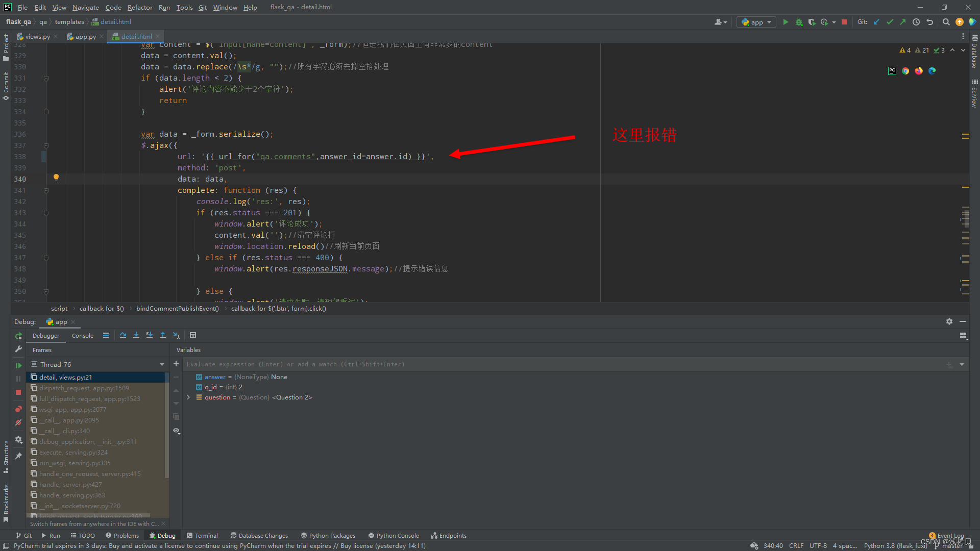980x551 pixels.
Task: Open the Refactor menu
Action: [x=140, y=7]
